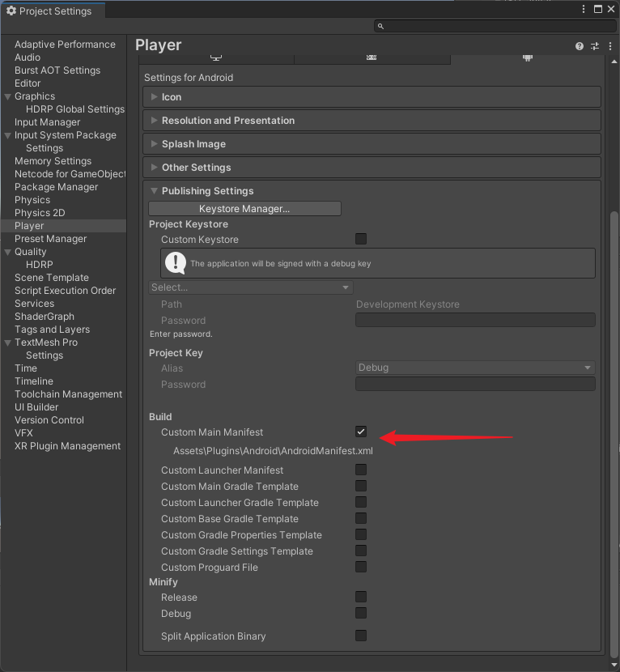Collapse the TextMesh Pro tree node
The height and width of the screenshot is (672, 620).
coord(8,342)
